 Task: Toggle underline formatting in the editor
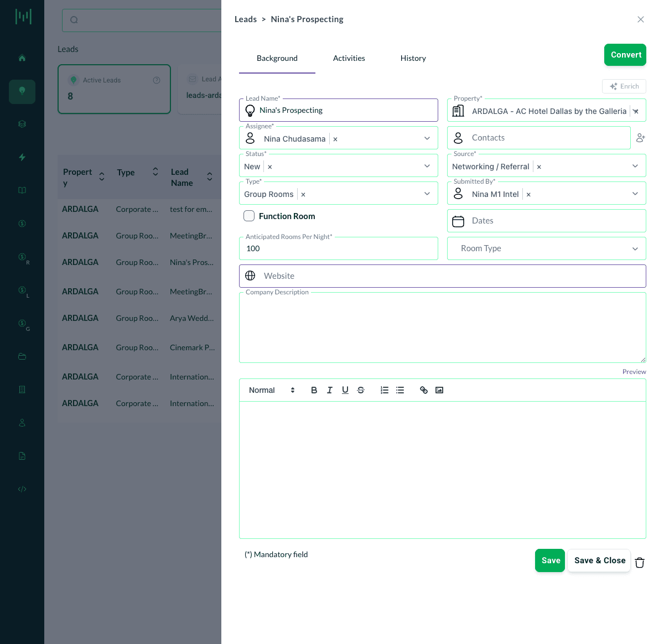click(x=345, y=390)
